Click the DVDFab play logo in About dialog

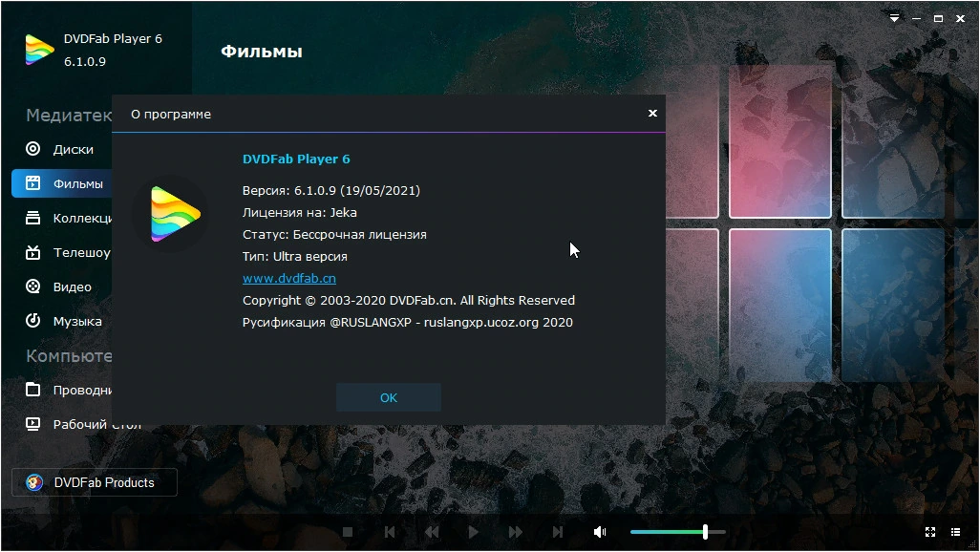click(x=175, y=214)
